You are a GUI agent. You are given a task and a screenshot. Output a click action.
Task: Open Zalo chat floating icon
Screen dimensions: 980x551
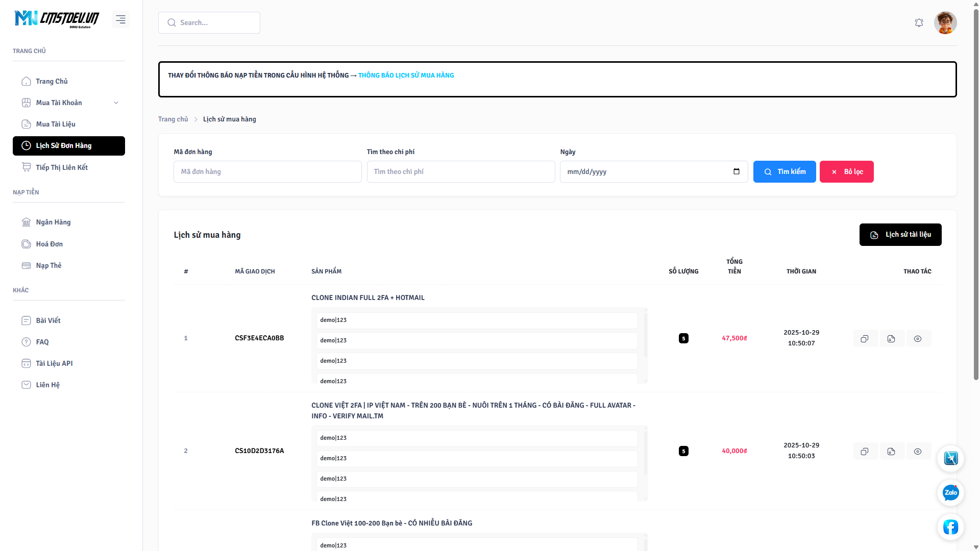pyautogui.click(x=950, y=493)
